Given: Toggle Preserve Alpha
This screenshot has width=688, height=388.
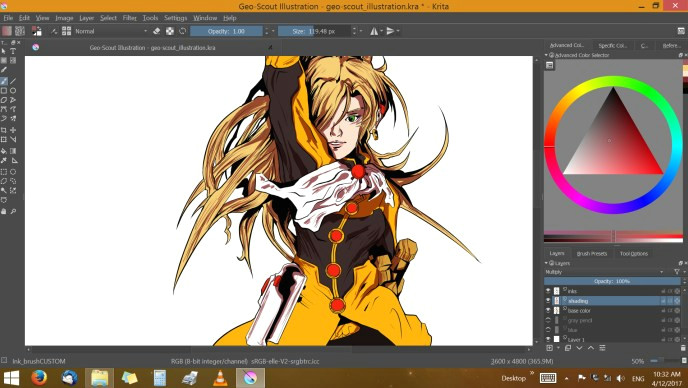Looking at the screenshot, I should click(170, 31).
